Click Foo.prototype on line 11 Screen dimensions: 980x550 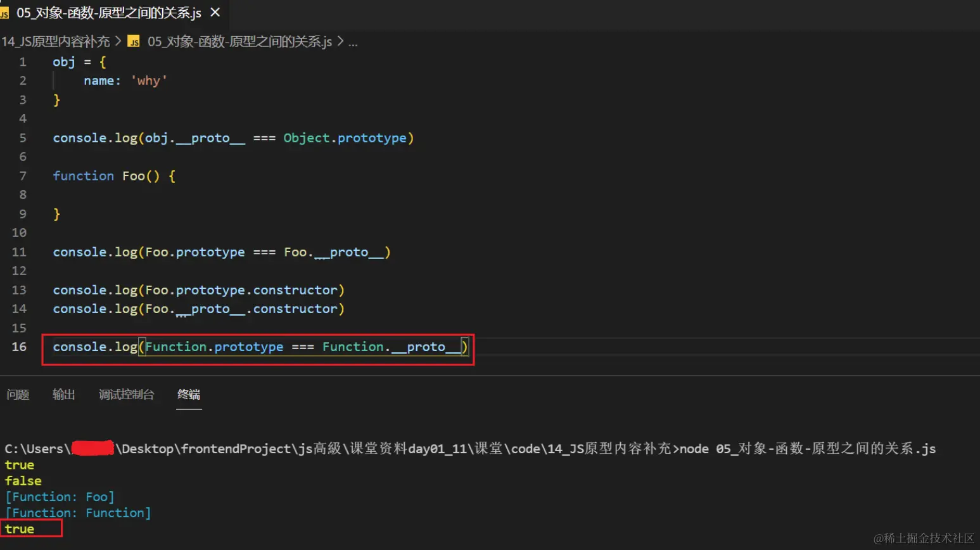coord(194,252)
